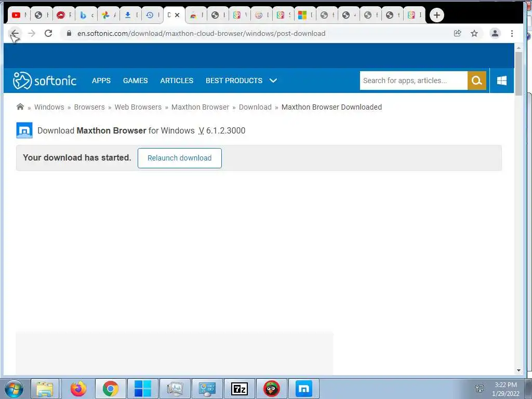The image size is (532, 399).
Task: Open the Control Panel taskbar icon
Action: [x=207, y=389]
